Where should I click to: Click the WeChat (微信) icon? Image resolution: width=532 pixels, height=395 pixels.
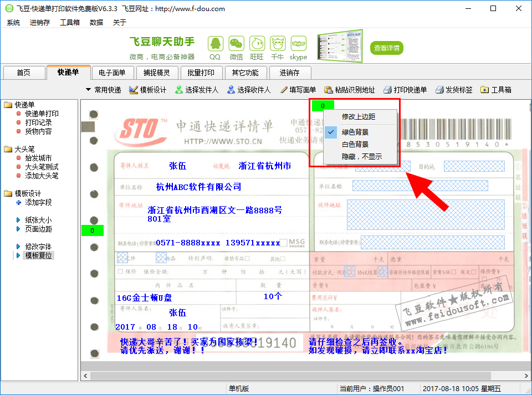tap(236, 44)
